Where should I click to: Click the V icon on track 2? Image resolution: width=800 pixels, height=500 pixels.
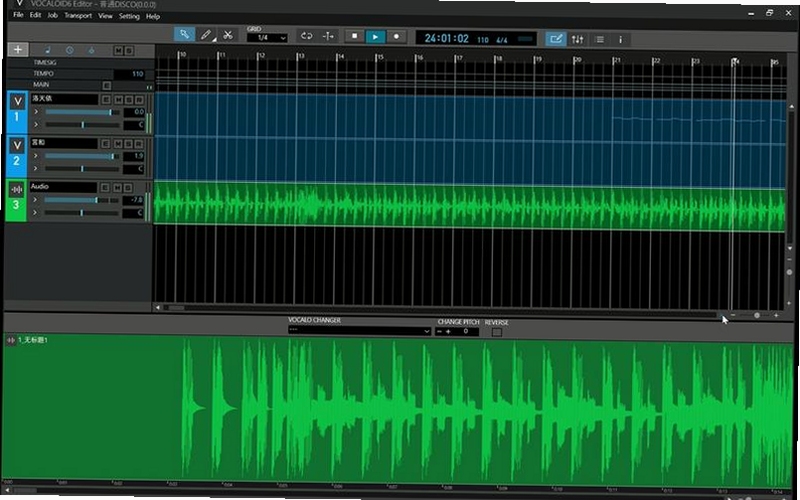(x=17, y=145)
